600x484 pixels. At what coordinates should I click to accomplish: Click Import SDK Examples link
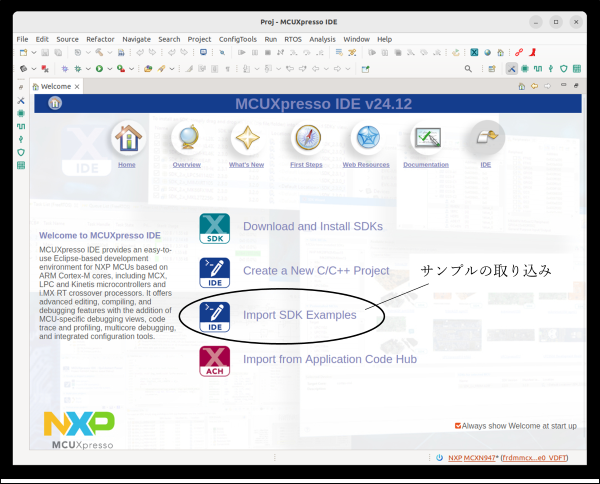[x=299, y=315]
